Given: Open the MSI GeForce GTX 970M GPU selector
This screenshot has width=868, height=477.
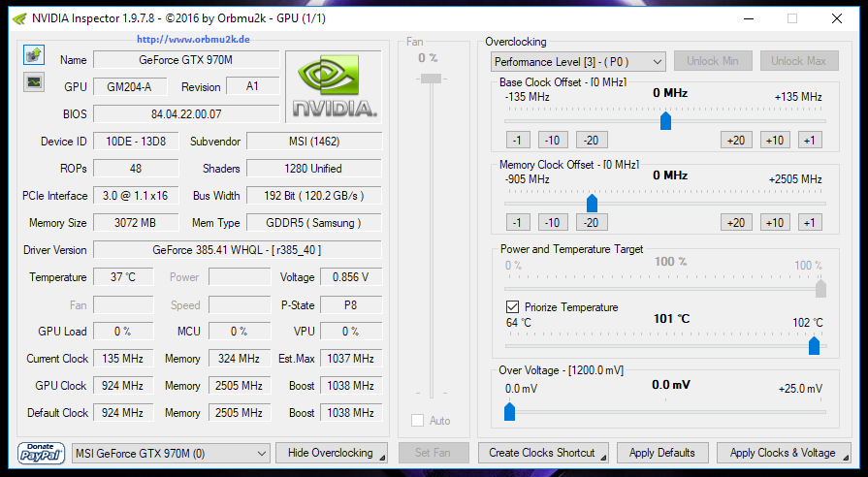Looking at the screenshot, I should 171,454.
